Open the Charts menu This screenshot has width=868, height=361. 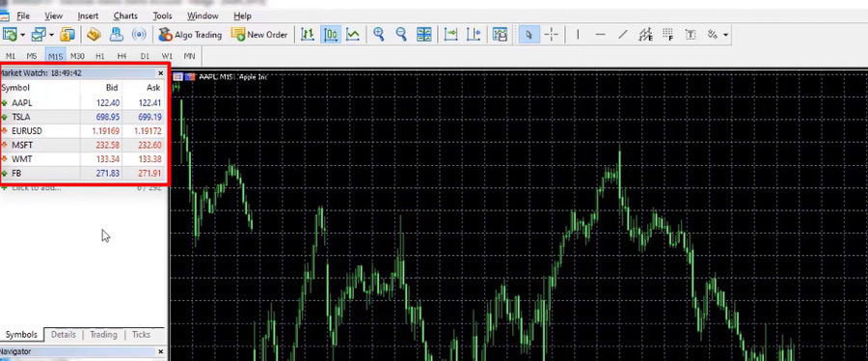pyautogui.click(x=125, y=16)
